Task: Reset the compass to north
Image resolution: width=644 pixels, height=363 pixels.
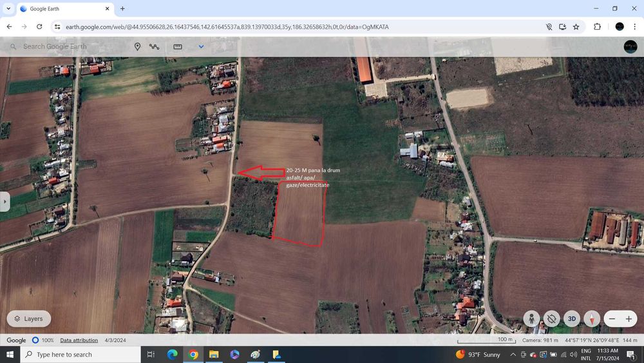Action: click(x=592, y=319)
